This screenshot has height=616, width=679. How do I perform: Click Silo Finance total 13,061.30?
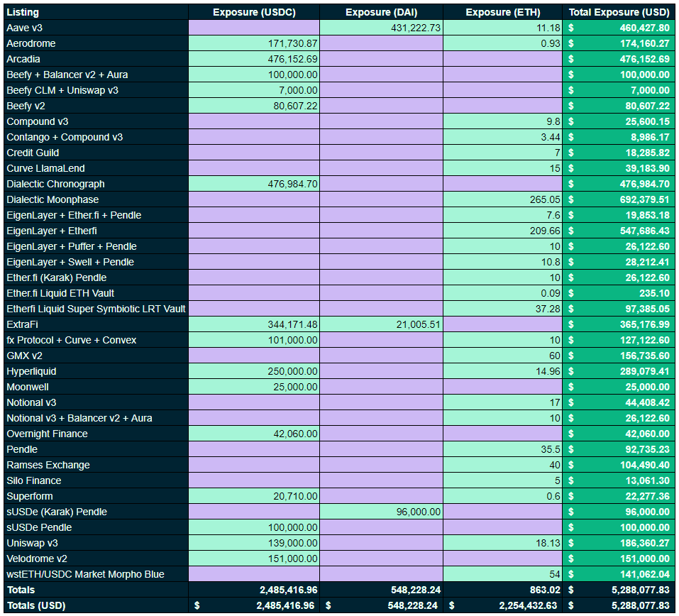click(619, 480)
